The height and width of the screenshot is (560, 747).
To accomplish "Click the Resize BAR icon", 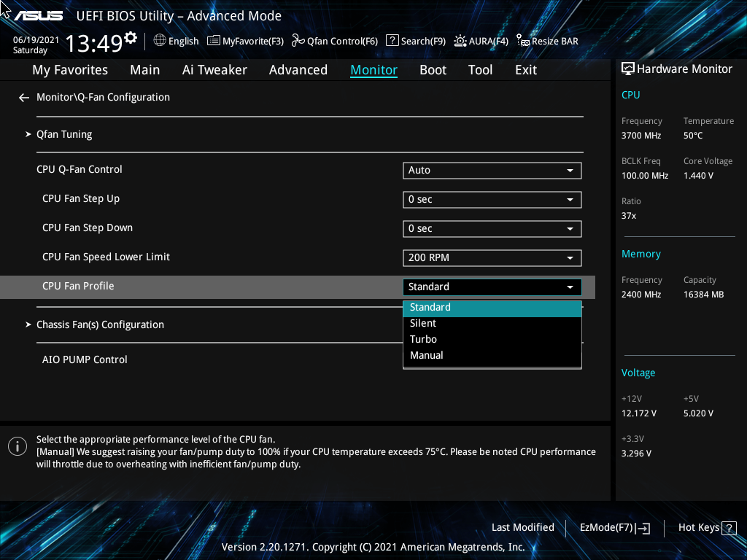I will tap(523, 42).
